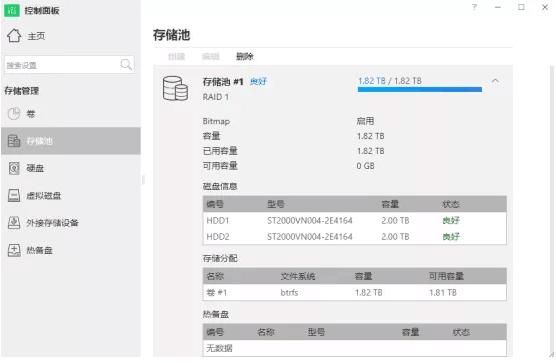Open the 卷 volume menu item
556x363 pixels.
[x=31, y=114]
